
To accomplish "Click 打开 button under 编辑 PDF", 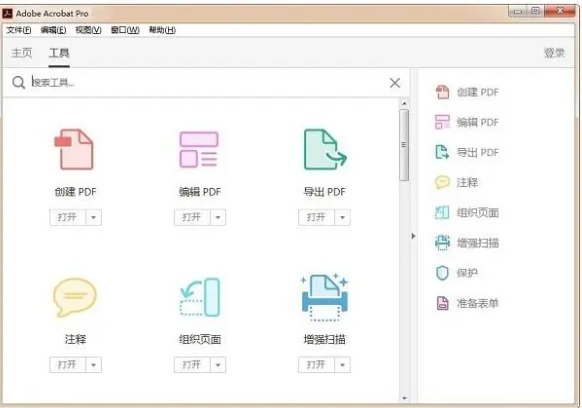I will coord(192,217).
